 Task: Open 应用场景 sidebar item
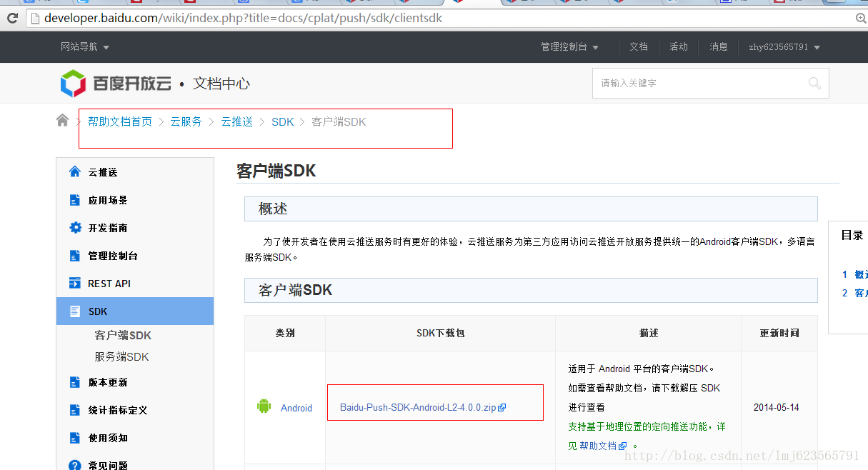[x=108, y=200]
